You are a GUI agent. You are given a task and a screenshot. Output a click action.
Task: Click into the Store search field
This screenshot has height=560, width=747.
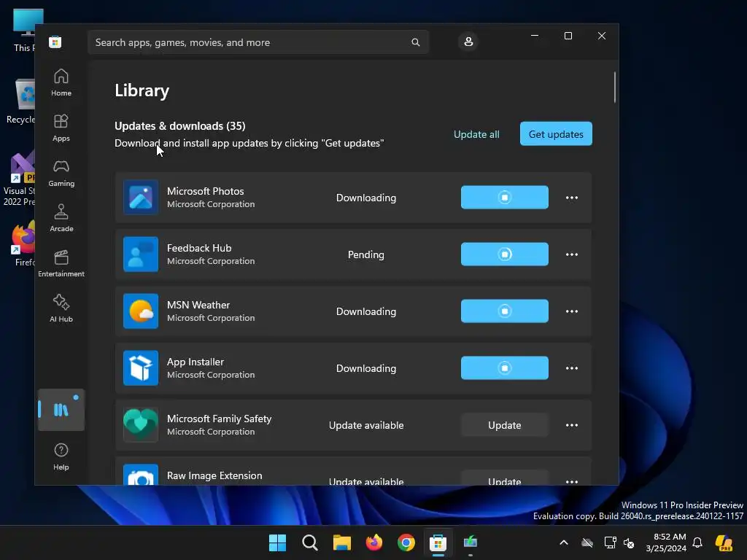[x=258, y=42]
